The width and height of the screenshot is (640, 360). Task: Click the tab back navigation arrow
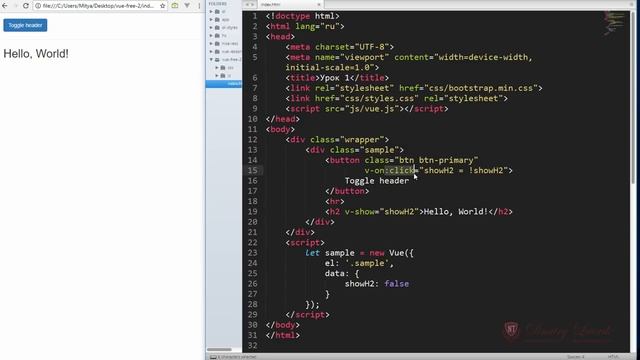point(247,4)
